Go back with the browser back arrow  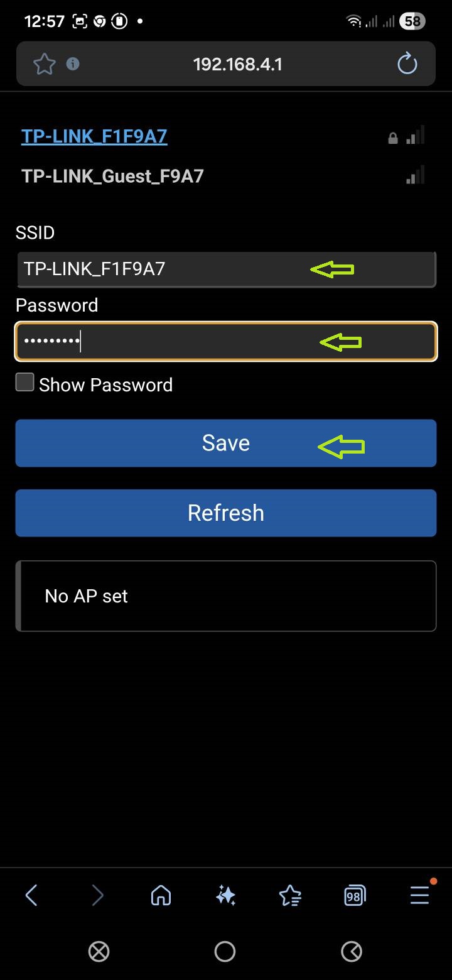pyautogui.click(x=31, y=895)
